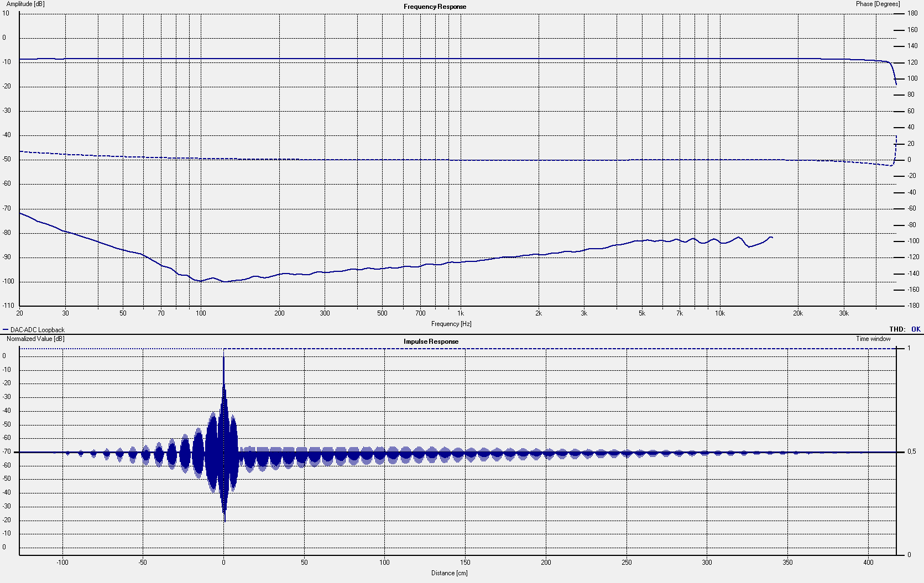924x583 pixels.
Task: Click the 30k tick on the frequency axis
Action: (x=844, y=313)
